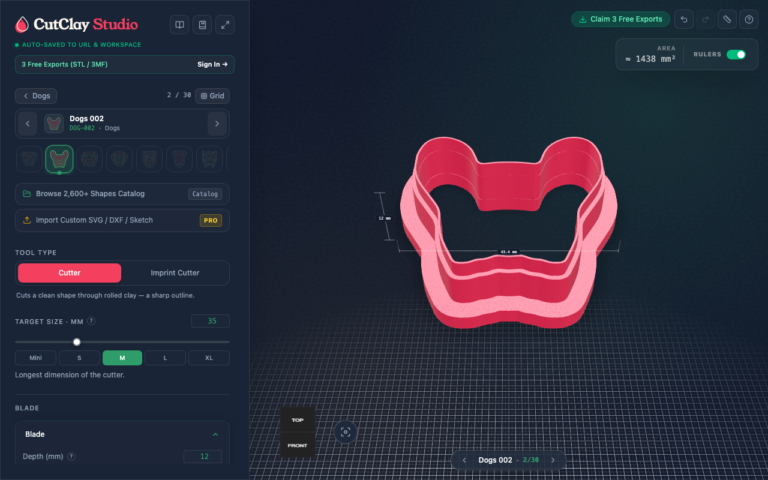Screen dimensions: 768x480
Task: Click the recenter view icon beside the view cube
Action: pyautogui.click(x=345, y=432)
